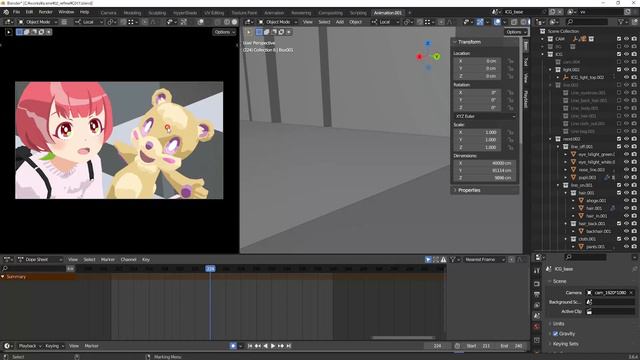This screenshot has width=640, height=360.
Task: Open right viewport View menu
Action: coord(308,22)
